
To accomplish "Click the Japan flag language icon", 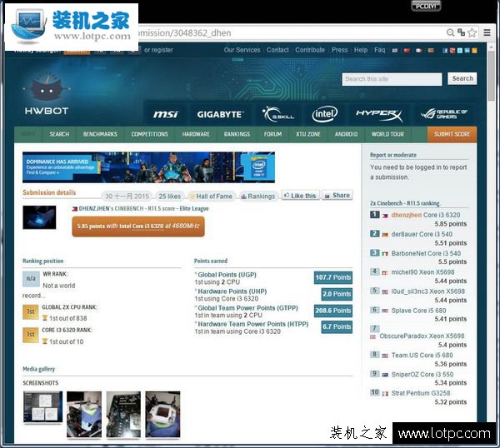I will tap(418, 50).
